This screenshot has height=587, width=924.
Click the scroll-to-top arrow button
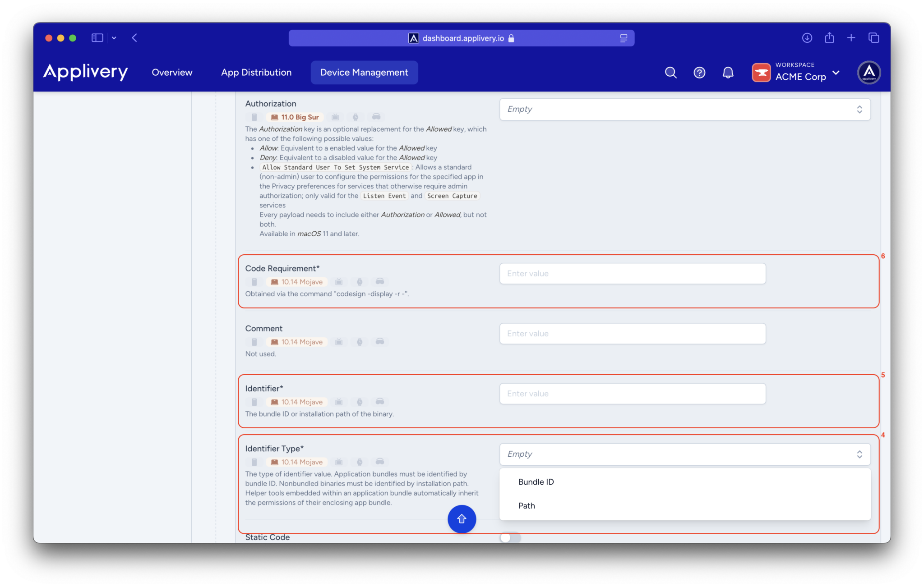point(462,519)
